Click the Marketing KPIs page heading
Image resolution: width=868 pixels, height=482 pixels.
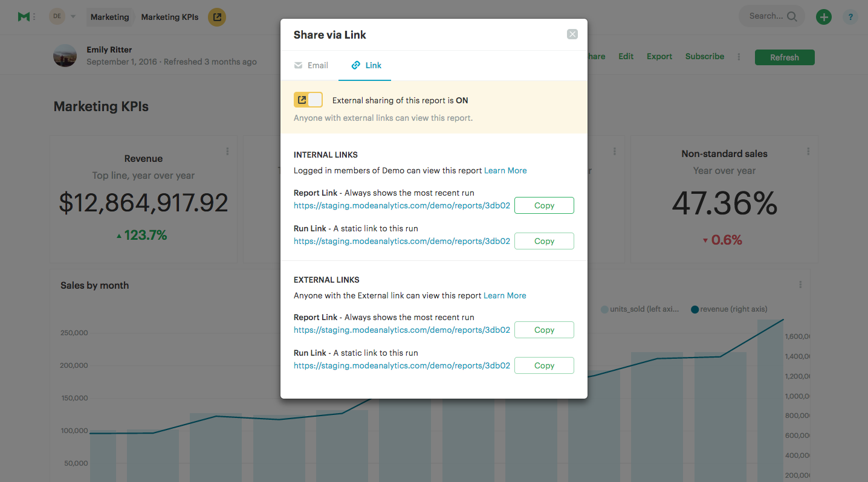pyautogui.click(x=101, y=106)
